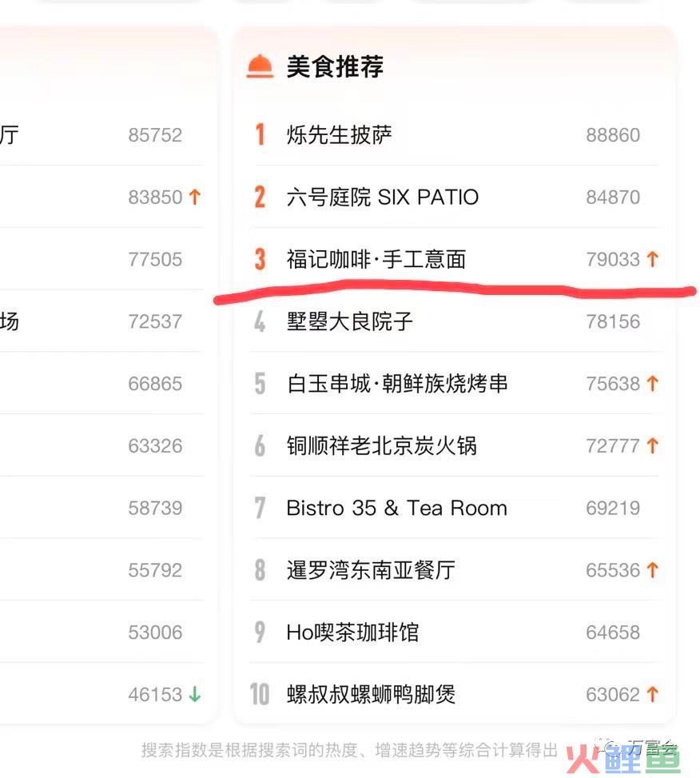Click the 美食推荐 food dome icon
The width and height of the screenshot is (700, 778).
point(260,66)
